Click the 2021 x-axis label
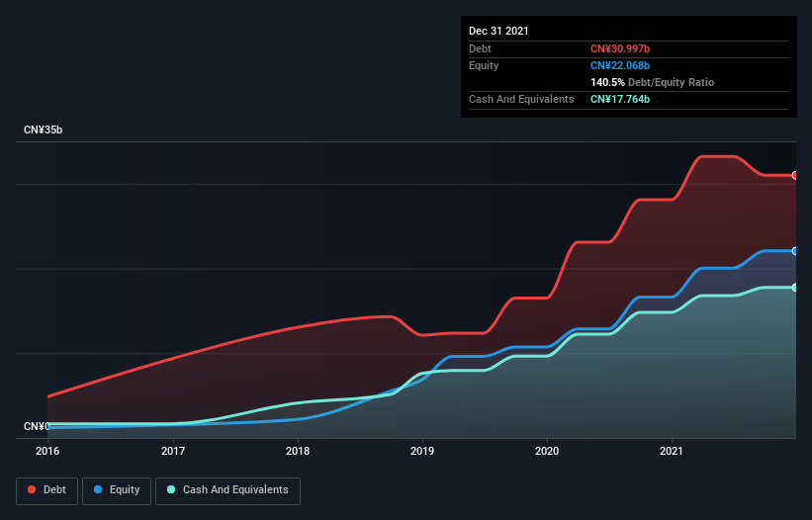Image resolution: width=812 pixels, height=520 pixels. [x=672, y=451]
